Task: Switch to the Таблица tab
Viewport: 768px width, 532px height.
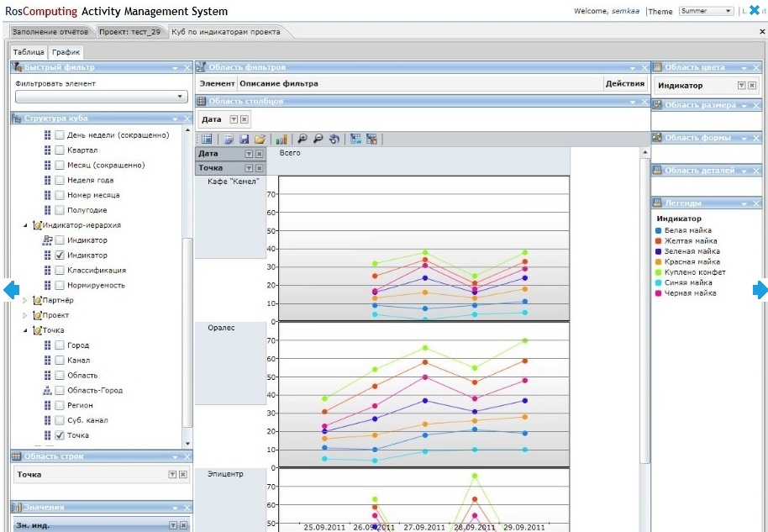Action: [29, 52]
